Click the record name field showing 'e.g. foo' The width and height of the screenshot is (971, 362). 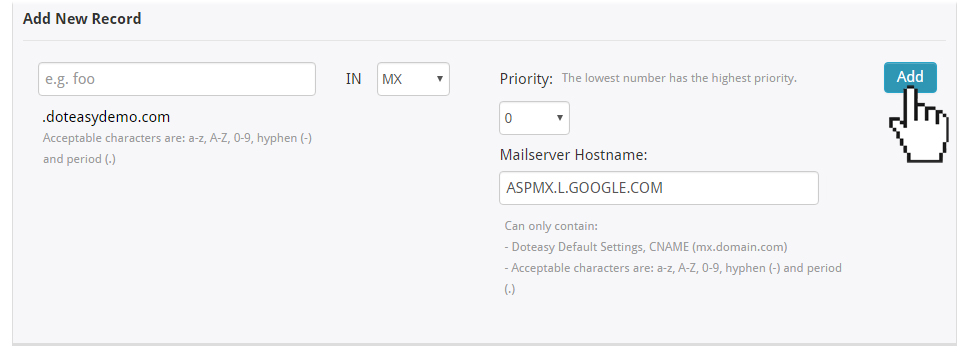176,79
